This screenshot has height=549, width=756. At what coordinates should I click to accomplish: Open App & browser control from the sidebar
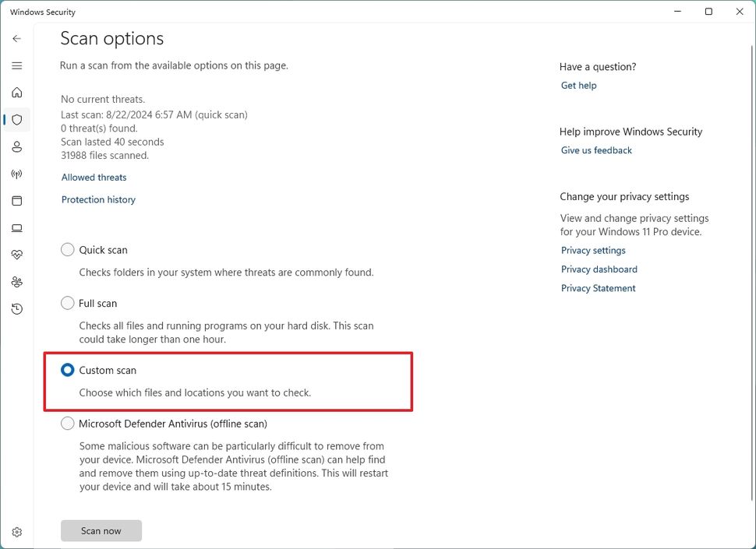click(x=16, y=200)
